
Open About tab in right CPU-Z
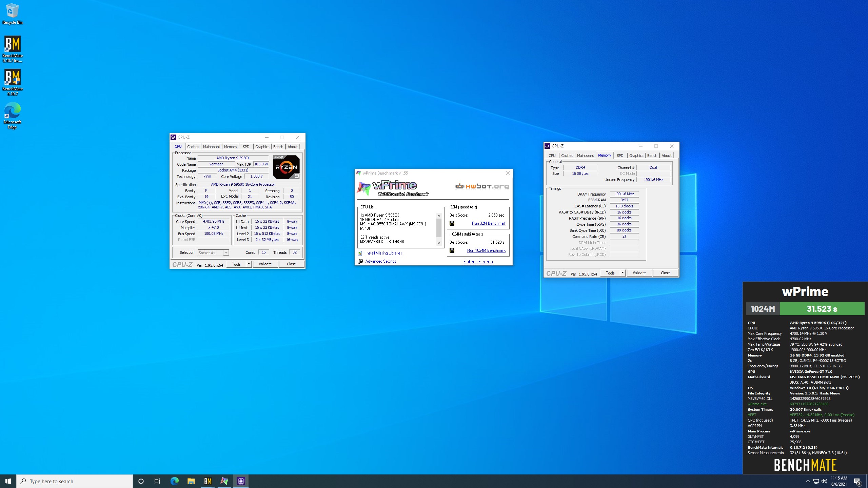[x=667, y=156]
